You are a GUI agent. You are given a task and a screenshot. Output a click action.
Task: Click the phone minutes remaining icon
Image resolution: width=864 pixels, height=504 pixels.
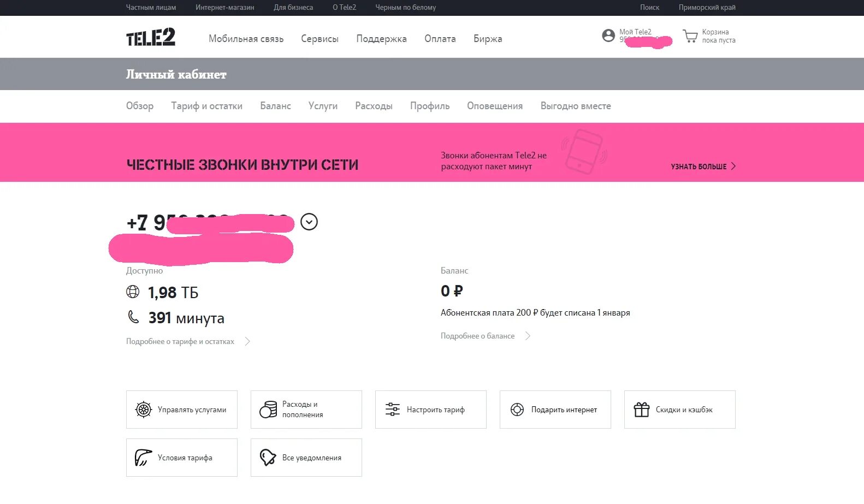click(133, 317)
